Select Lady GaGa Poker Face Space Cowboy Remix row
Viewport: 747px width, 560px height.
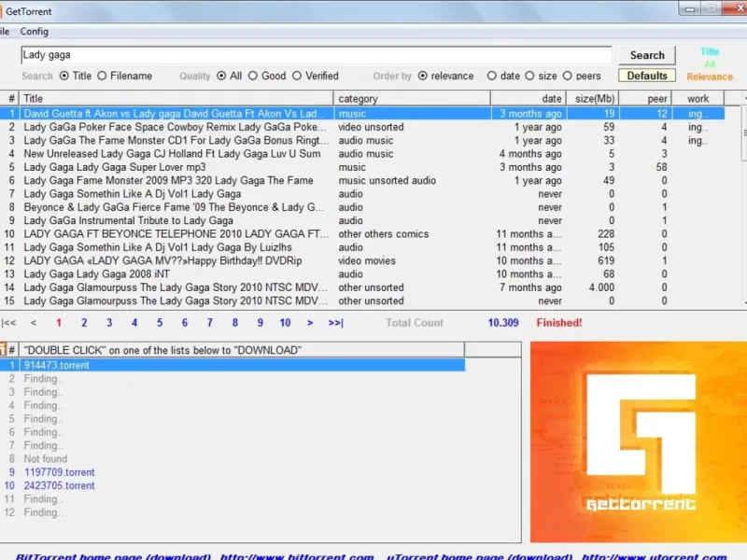(362, 127)
